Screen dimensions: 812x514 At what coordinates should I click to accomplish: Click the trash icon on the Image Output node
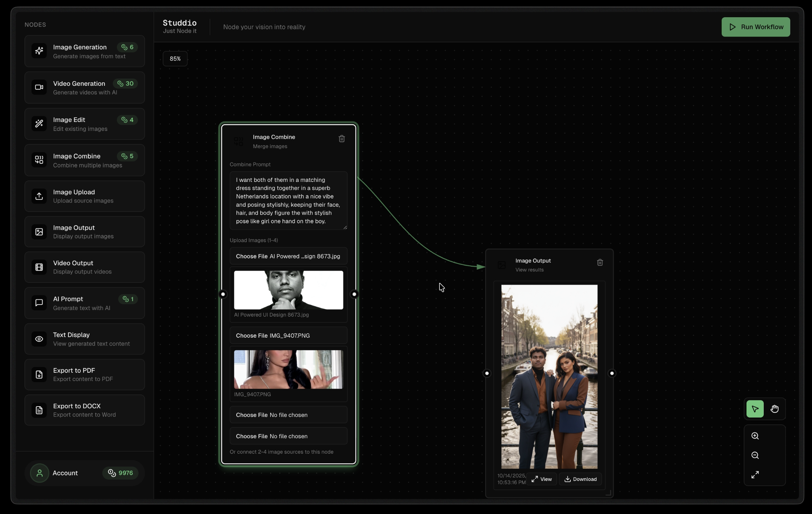pos(600,263)
